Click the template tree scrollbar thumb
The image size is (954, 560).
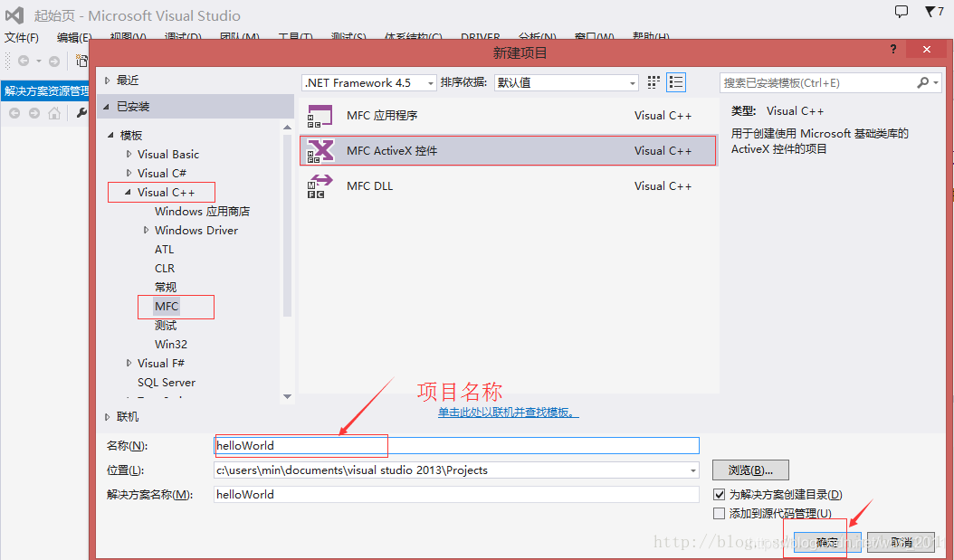(287, 225)
